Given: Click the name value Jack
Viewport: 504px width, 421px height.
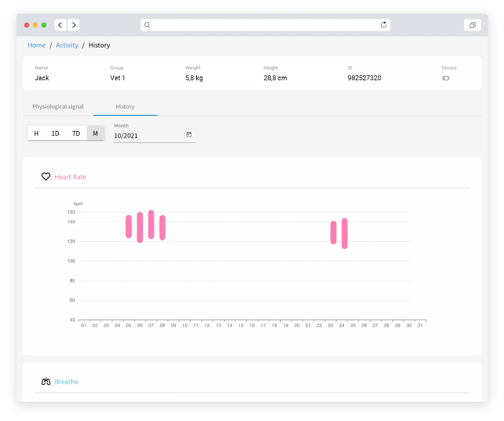Looking at the screenshot, I should pyautogui.click(x=42, y=78).
